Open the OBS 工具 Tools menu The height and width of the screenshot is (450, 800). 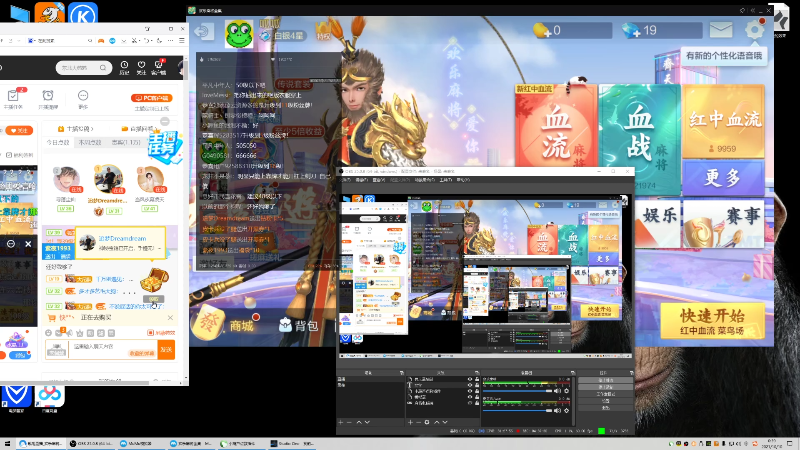445,180
